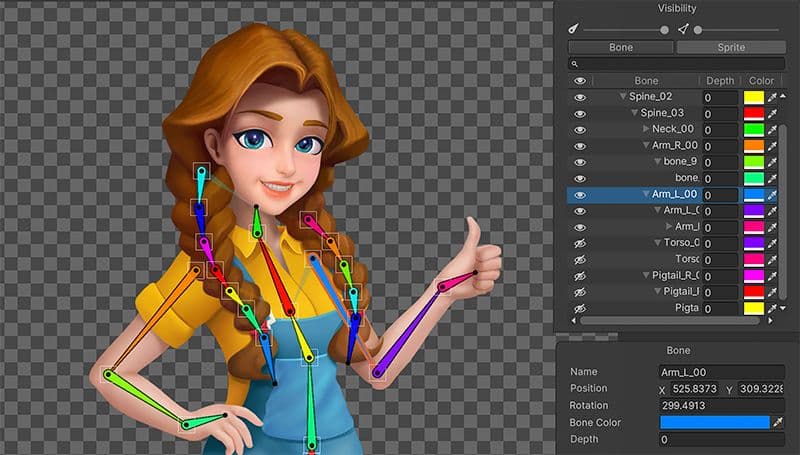Screen dimensions: 800x455
Task: Sort by the Depth column header
Action: tap(719, 80)
